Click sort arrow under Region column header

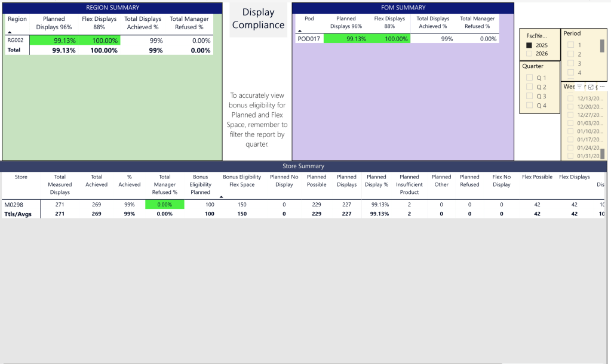(10, 32)
